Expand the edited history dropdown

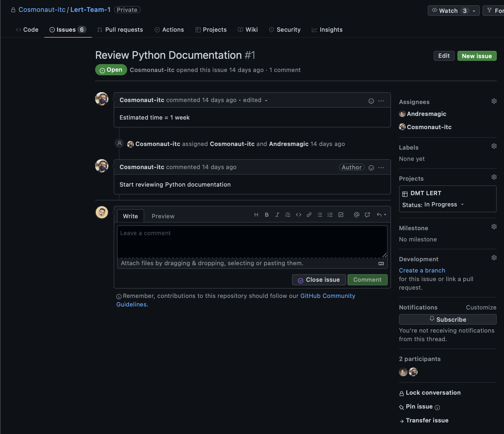255,100
